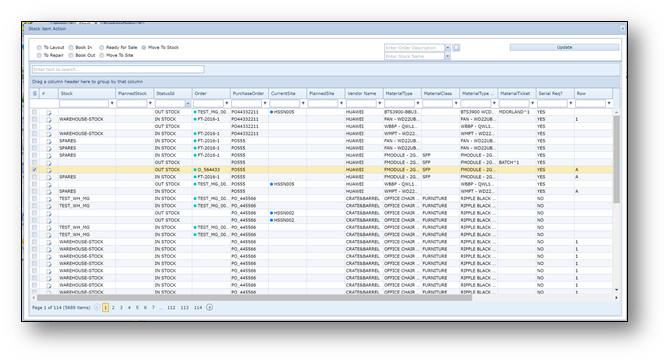Uncheck the highlighted O_564433 row checkbox
Viewport: 670px width, 364px height.
[x=35, y=170]
